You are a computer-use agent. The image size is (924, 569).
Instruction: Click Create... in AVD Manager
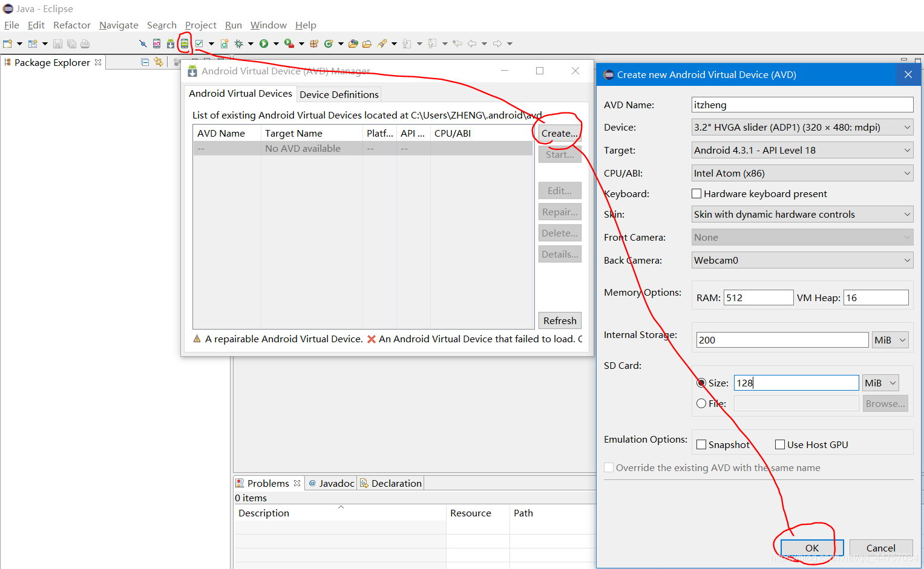click(x=560, y=133)
